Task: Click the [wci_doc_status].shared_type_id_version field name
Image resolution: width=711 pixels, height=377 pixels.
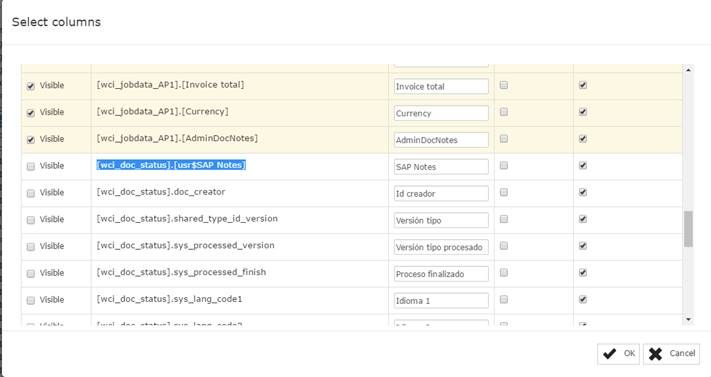Action: [187, 219]
